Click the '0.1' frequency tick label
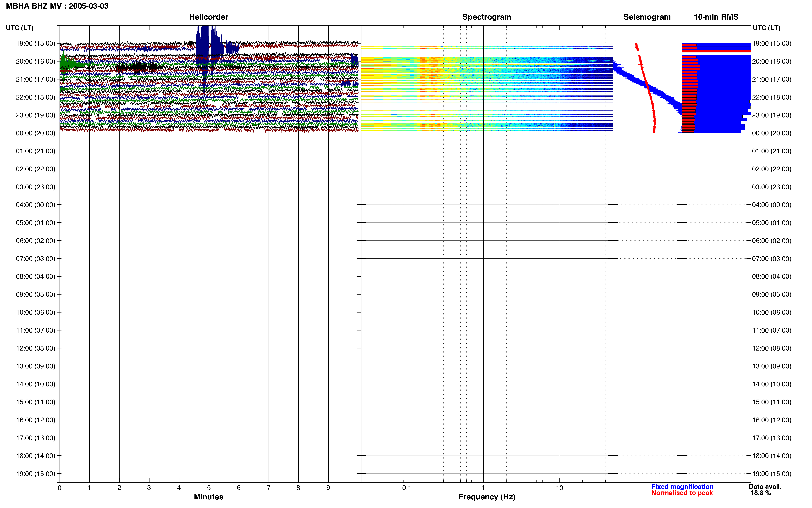The height and width of the screenshot is (508, 812). point(407,487)
